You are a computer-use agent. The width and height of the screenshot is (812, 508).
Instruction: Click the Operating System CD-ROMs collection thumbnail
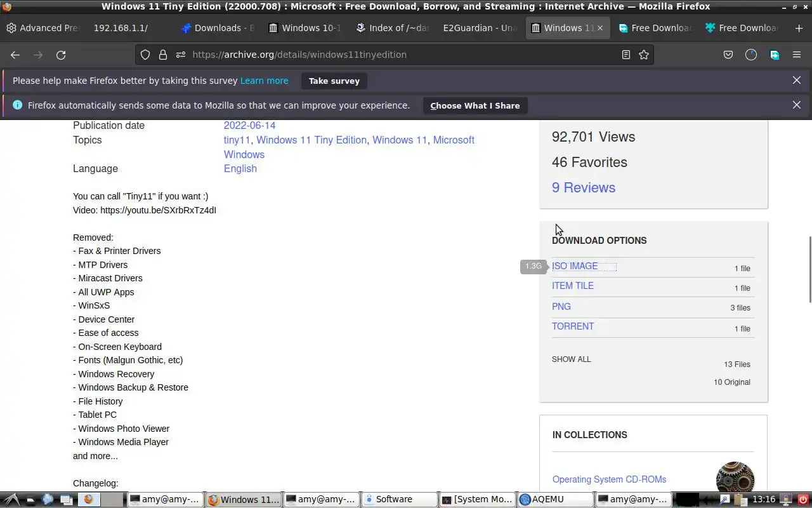click(x=735, y=478)
